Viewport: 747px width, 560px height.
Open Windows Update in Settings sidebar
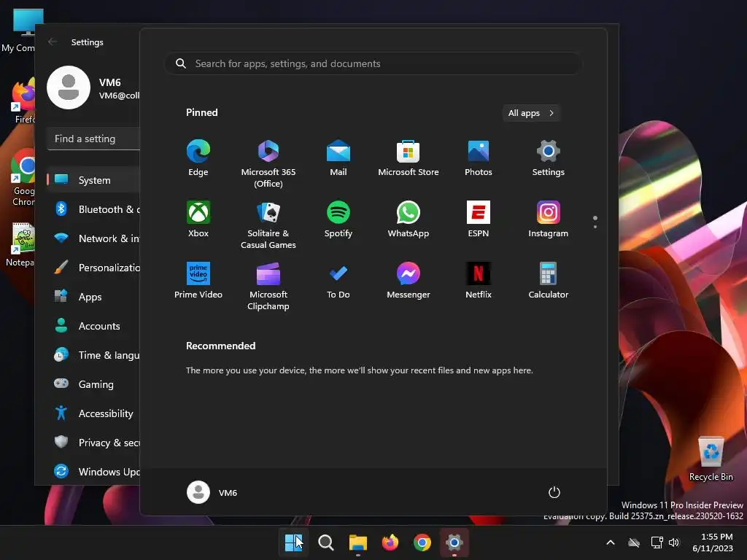(x=94, y=472)
